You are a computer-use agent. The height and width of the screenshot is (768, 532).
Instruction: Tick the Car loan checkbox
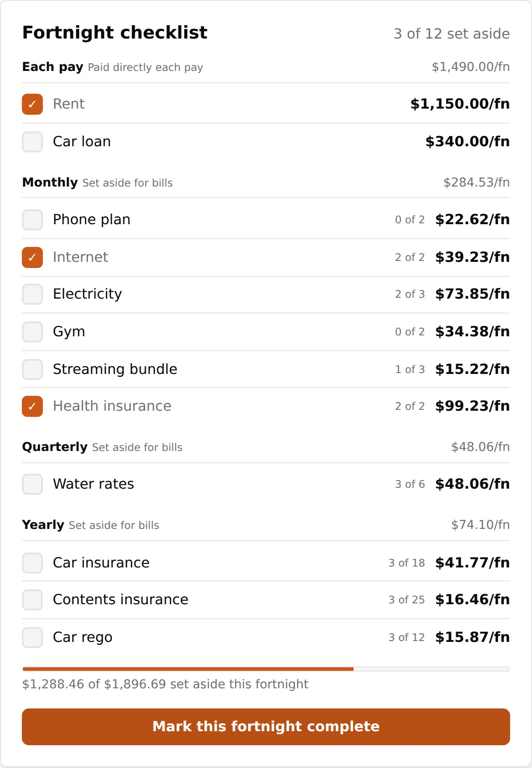pyautogui.click(x=32, y=142)
